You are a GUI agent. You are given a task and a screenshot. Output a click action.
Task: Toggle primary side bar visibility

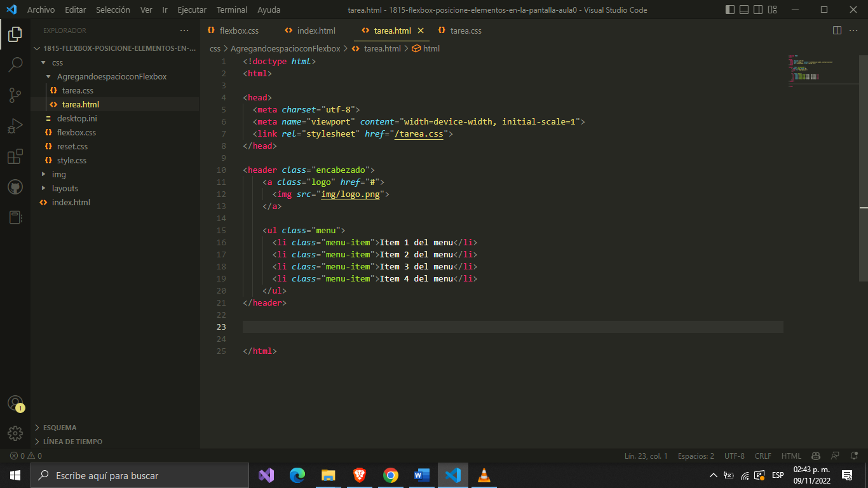click(x=729, y=10)
